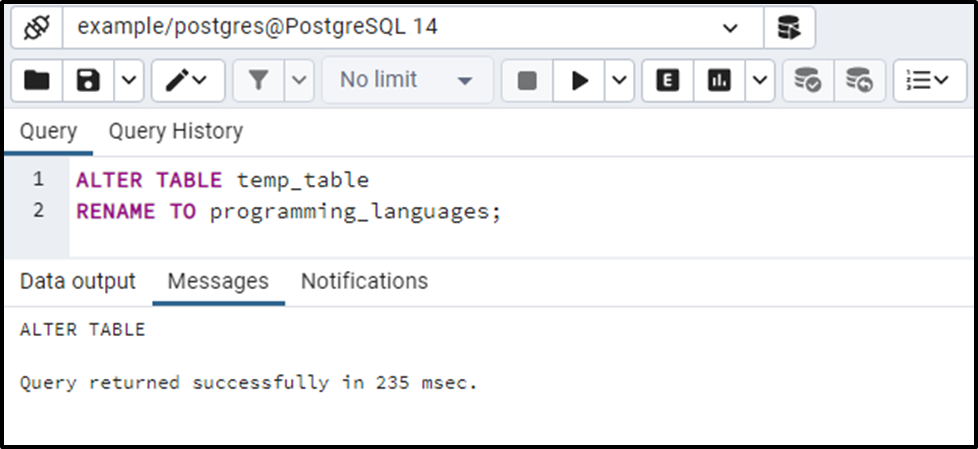Click the database connection status icon
The image size is (978, 449).
pyautogui.click(x=37, y=28)
